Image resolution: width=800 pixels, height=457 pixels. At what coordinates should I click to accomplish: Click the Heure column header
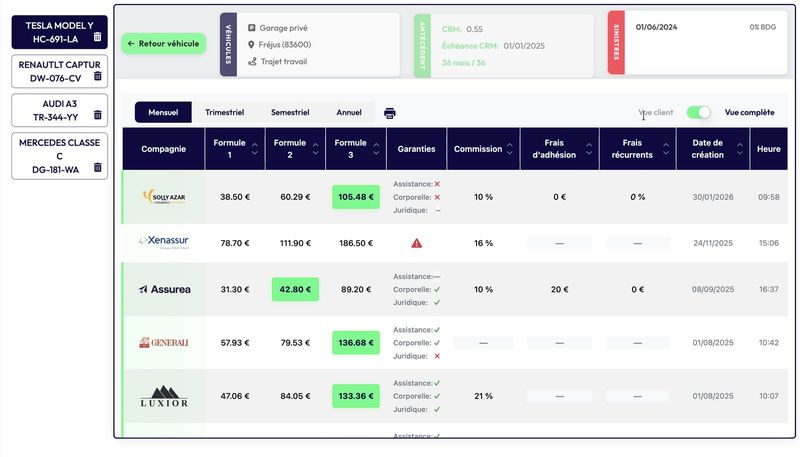(768, 149)
